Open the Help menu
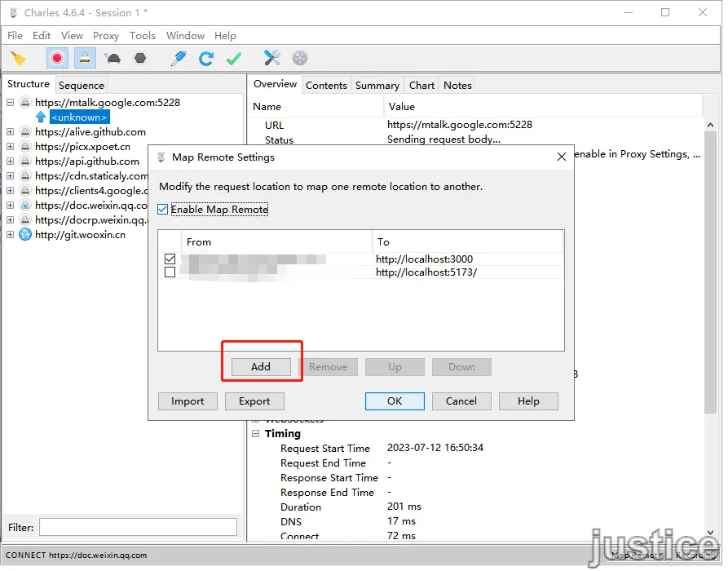The height and width of the screenshot is (571, 728). (226, 36)
